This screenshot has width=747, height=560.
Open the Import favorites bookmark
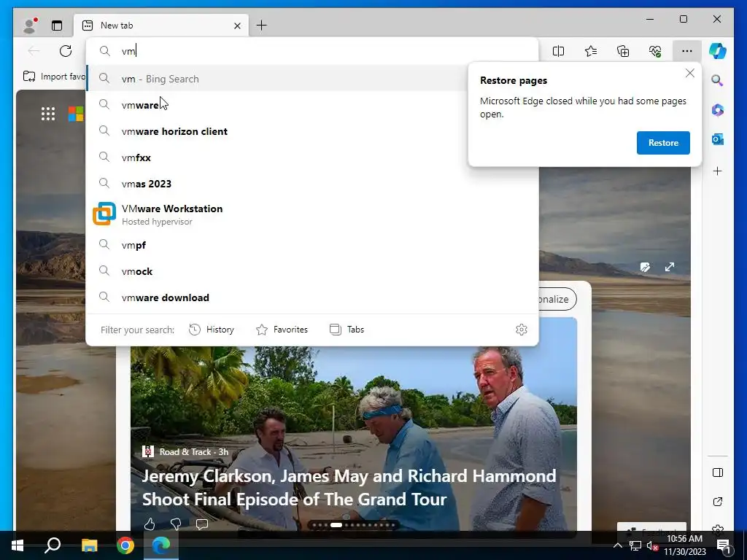(x=54, y=77)
